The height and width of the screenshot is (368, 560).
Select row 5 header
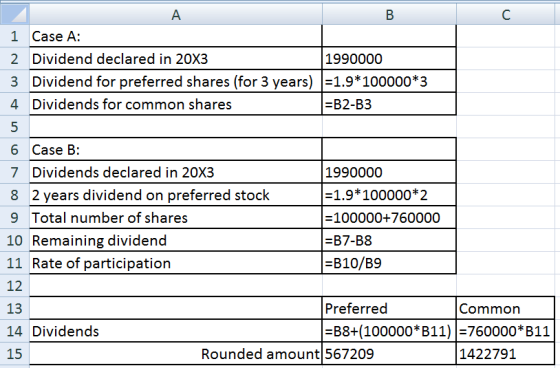(15, 127)
